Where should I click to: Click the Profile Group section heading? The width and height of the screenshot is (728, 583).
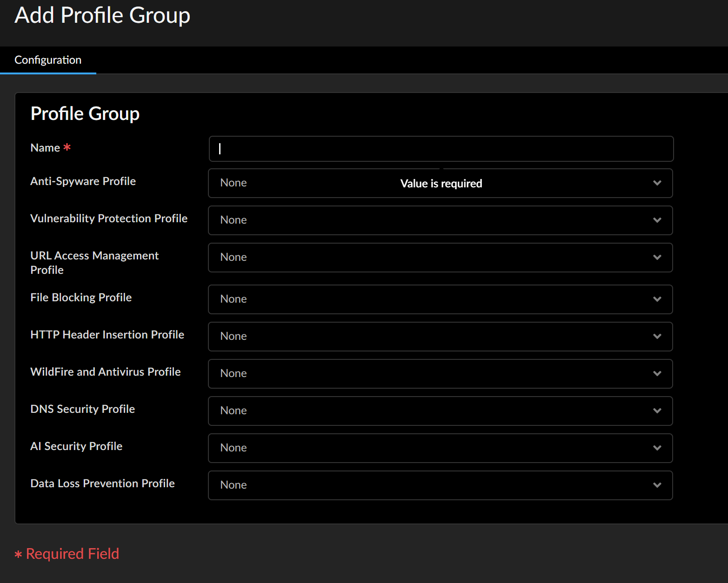[85, 114]
